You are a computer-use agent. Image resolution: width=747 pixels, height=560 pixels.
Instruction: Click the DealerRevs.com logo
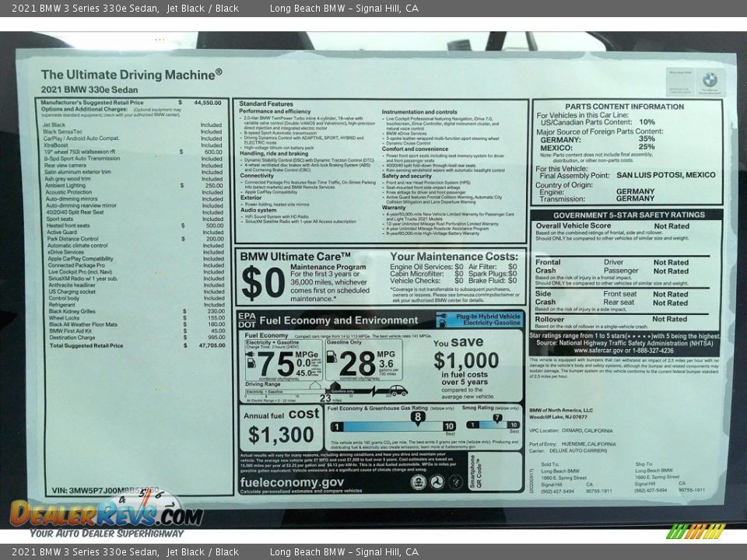tap(106, 513)
